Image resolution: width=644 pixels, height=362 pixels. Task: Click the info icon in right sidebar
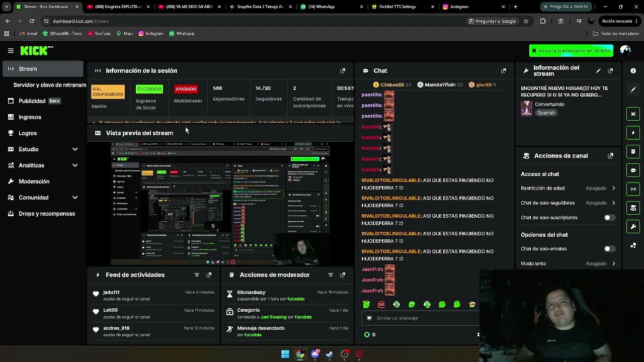[x=633, y=71]
